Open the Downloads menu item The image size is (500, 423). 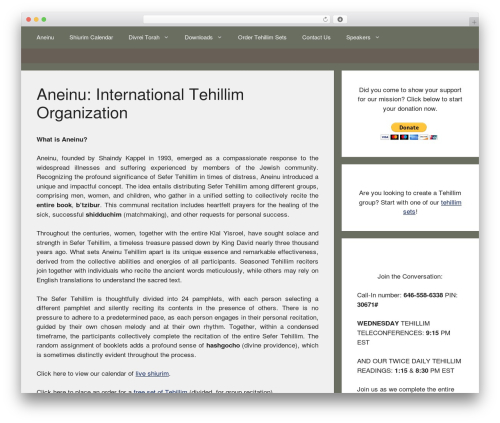coord(199,37)
